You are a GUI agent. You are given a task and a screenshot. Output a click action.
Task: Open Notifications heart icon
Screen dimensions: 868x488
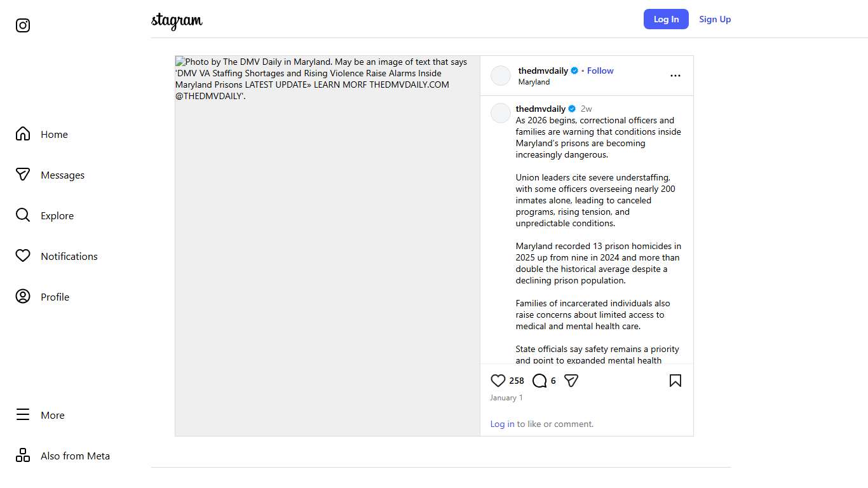coord(23,256)
